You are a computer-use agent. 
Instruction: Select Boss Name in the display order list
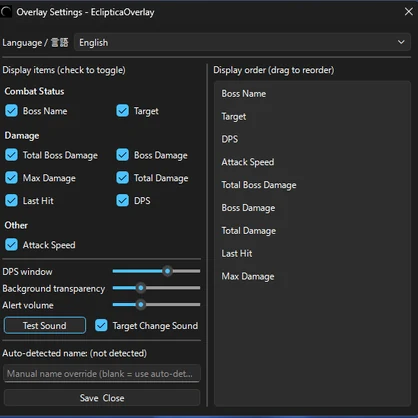(x=312, y=94)
